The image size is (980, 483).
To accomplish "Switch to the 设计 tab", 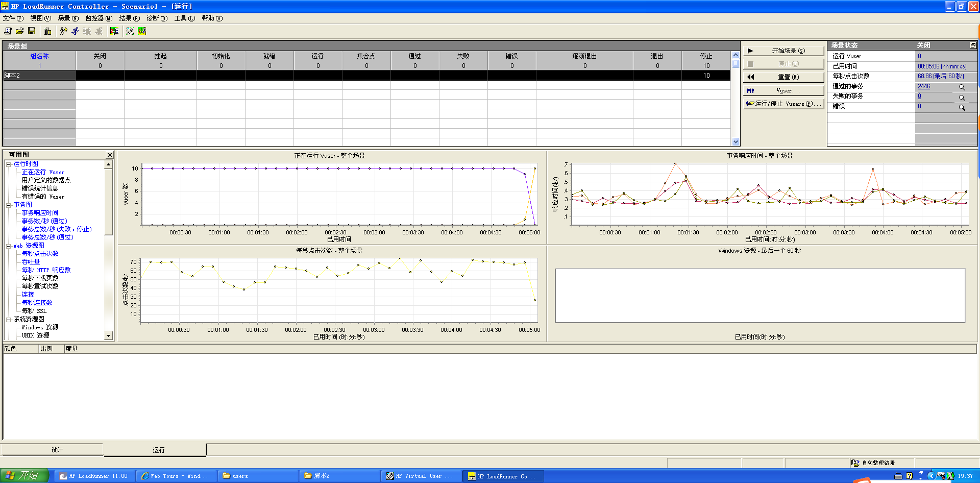I will pos(56,450).
